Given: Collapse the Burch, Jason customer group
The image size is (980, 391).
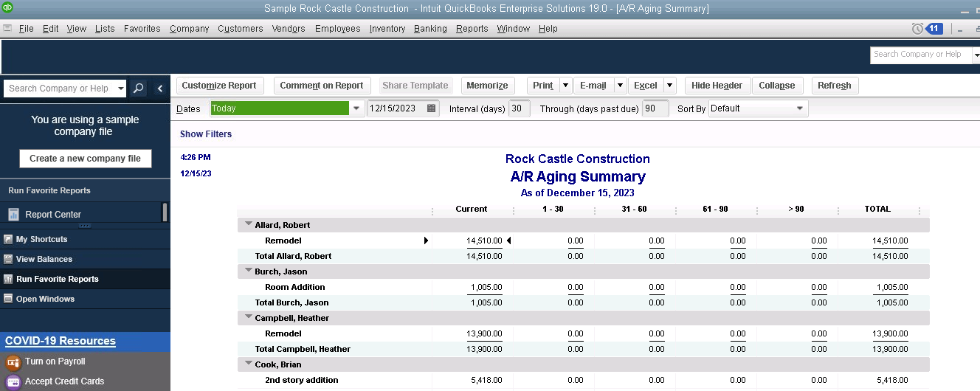Looking at the screenshot, I should tap(249, 271).
